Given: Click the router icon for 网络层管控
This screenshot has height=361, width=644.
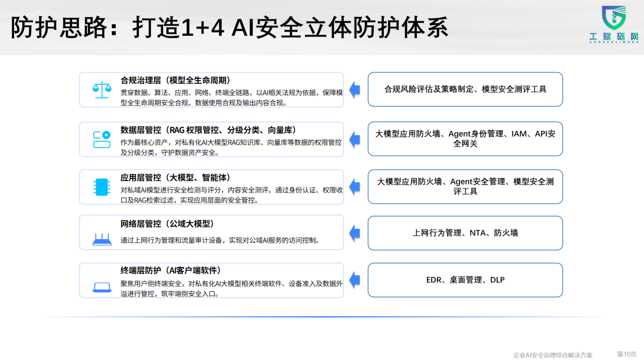Looking at the screenshot, I should tap(102, 239).
